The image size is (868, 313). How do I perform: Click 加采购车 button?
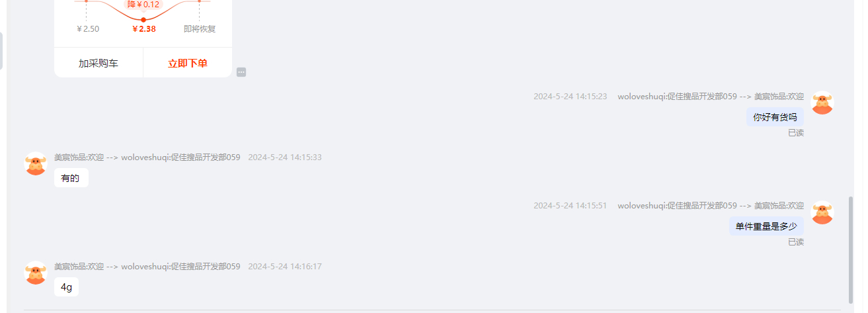[x=99, y=64]
